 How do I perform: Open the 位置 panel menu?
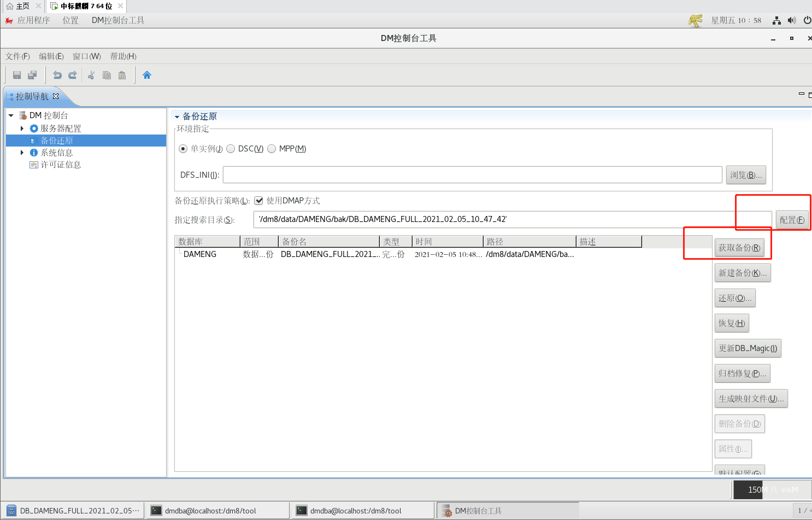coord(70,20)
